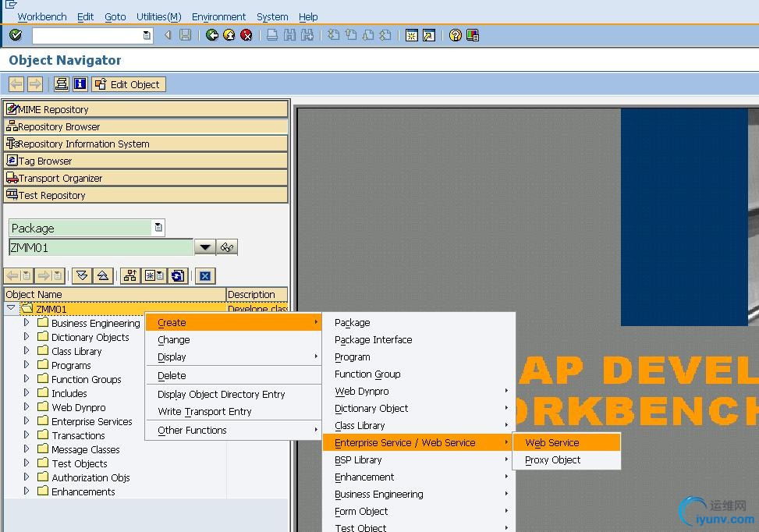The image size is (759, 532).
Task: Open the Workbench menu
Action: [x=42, y=16]
